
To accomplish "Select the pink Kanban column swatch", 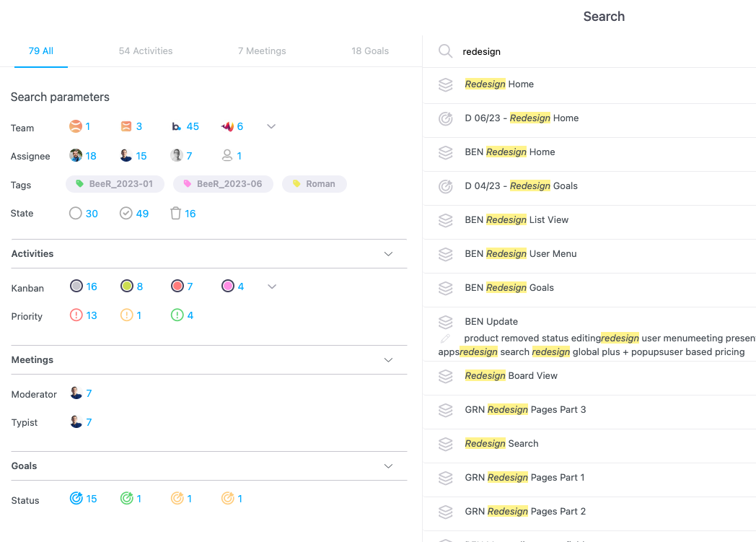I will click(x=228, y=287).
